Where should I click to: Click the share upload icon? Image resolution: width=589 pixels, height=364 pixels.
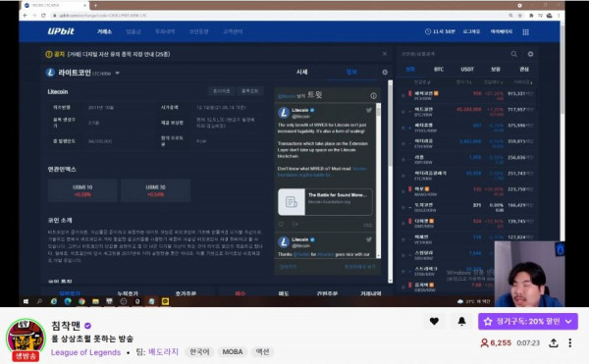click(x=554, y=342)
